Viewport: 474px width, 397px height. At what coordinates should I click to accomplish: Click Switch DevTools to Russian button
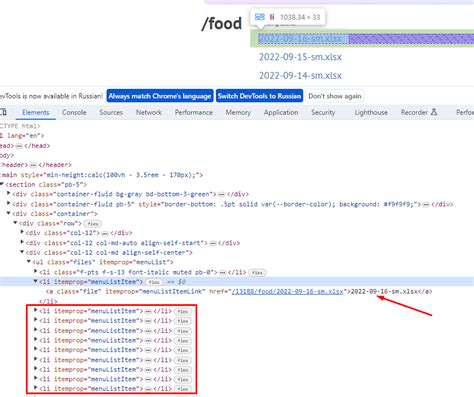tap(259, 96)
